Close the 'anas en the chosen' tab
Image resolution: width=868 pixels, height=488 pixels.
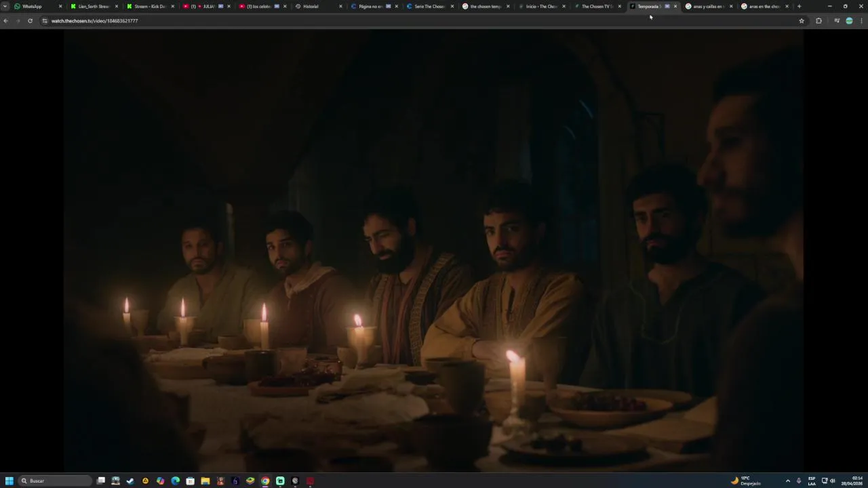(787, 6)
